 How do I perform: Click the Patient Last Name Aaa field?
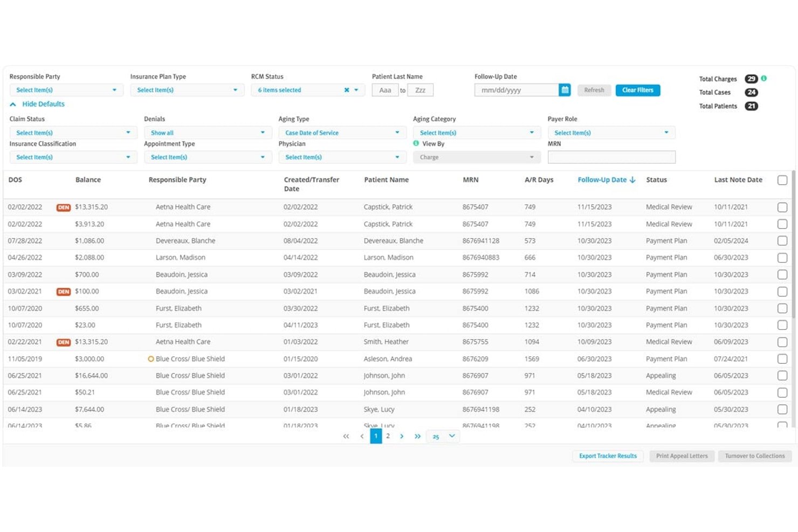point(385,90)
